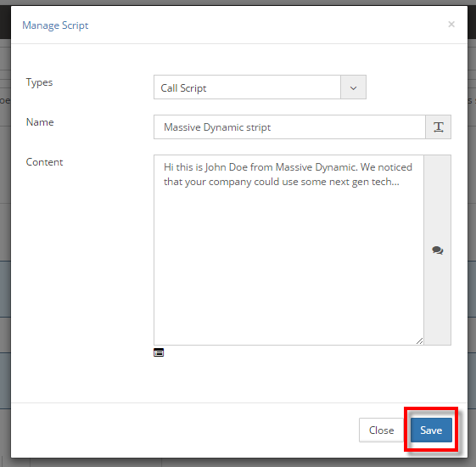Click the Content field label
Viewport: 476px width, 467px height.
[44, 162]
